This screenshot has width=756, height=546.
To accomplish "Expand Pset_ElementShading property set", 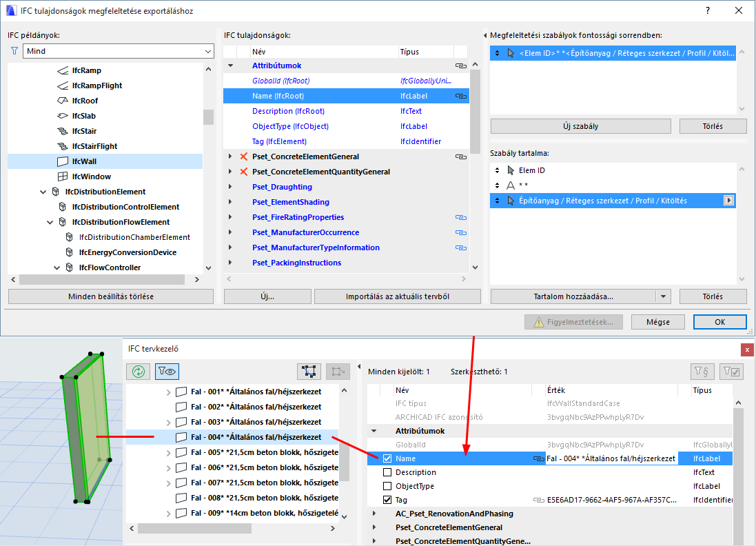I will pyautogui.click(x=230, y=202).
